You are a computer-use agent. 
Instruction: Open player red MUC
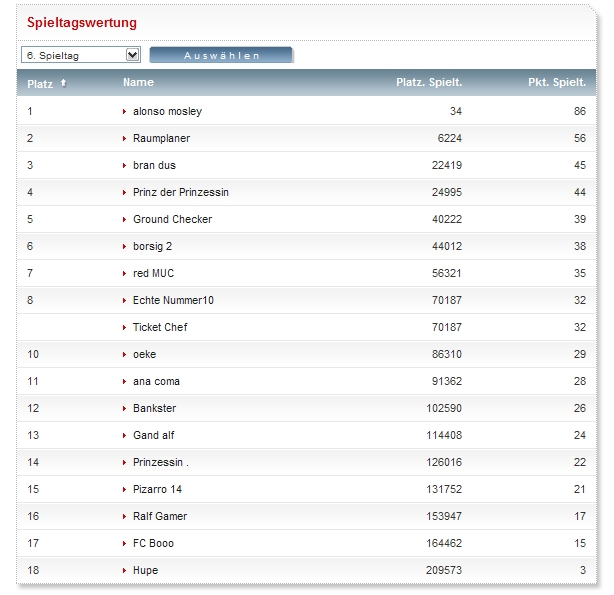pos(153,273)
